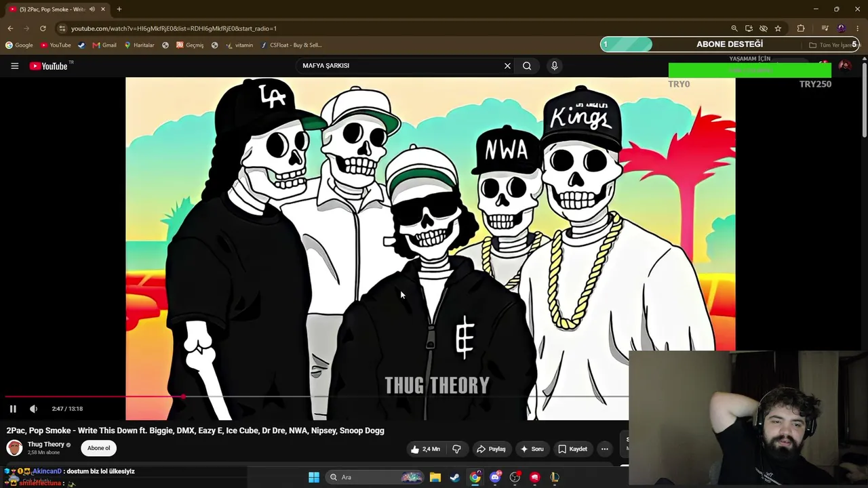Open the browser extensions puzzle menu
This screenshot has height=488, width=868.
pos(801,28)
